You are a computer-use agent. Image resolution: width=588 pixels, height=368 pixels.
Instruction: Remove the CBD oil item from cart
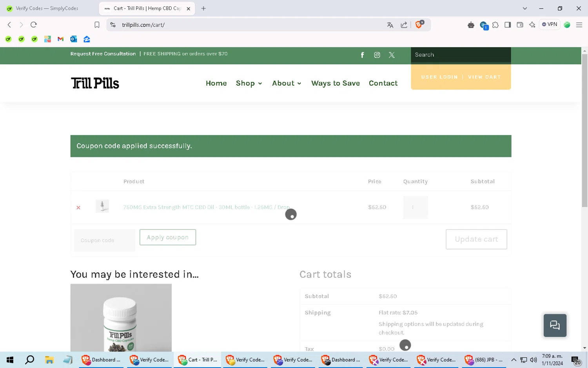pos(78,208)
